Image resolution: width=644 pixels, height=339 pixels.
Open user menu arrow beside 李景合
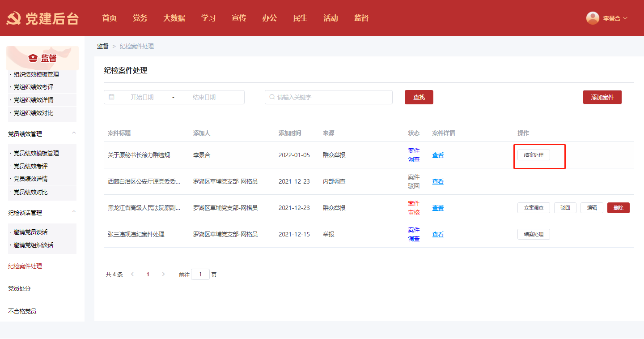[x=625, y=18]
